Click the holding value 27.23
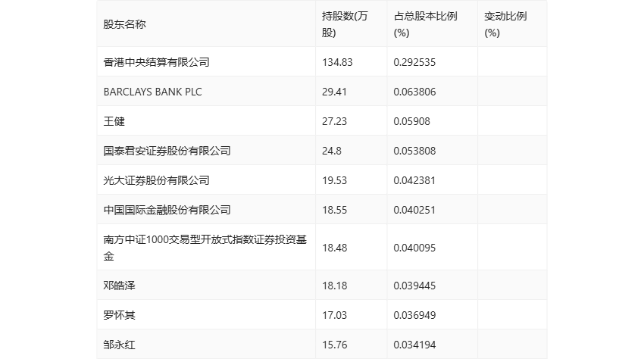Screen dimensions: 644x359 pyautogui.click(x=334, y=121)
